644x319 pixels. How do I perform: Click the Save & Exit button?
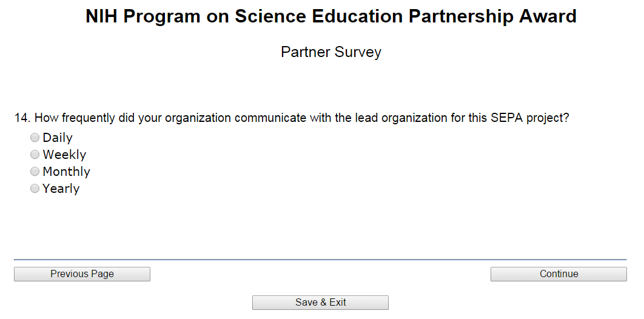(320, 303)
